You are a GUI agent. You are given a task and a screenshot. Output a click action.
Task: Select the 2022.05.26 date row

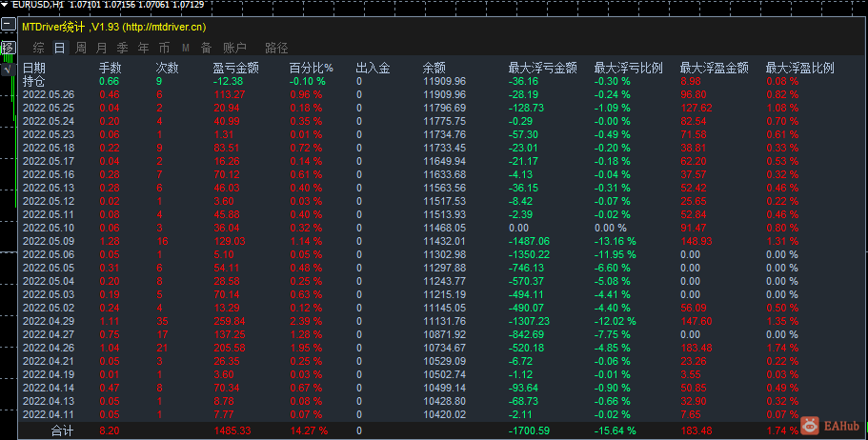(x=49, y=94)
